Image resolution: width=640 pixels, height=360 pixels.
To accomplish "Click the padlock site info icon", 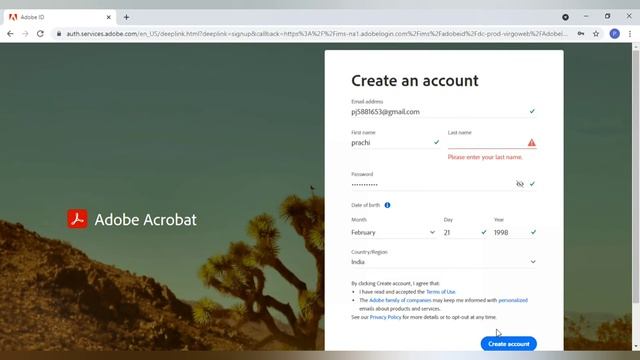I will click(59, 34).
